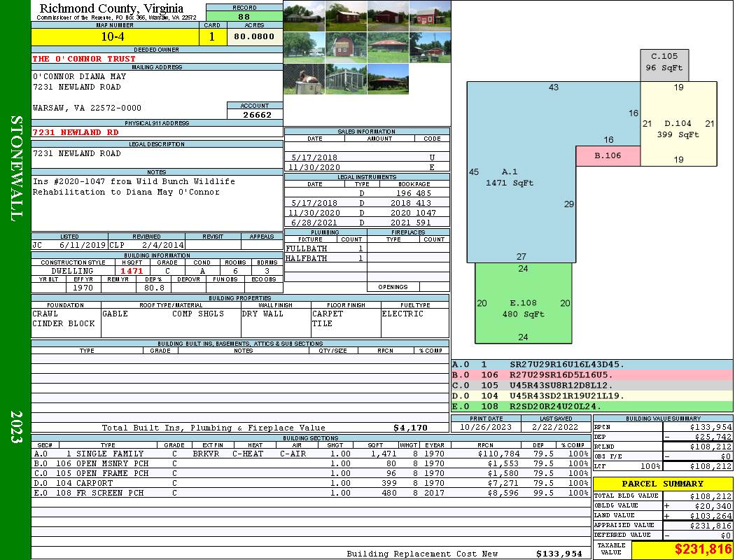Screen dimensions: 735x560
Task: Select building section row OPEN FRAME PCH
Action: 310,473
